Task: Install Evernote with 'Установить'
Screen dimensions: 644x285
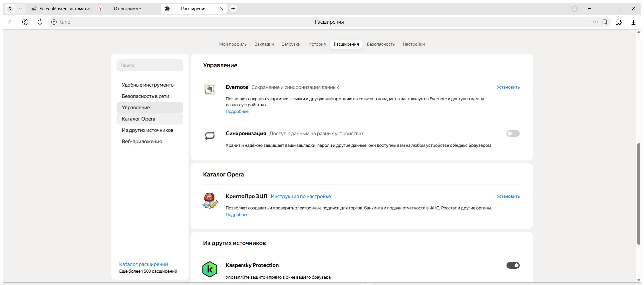Action: point(508,87)
